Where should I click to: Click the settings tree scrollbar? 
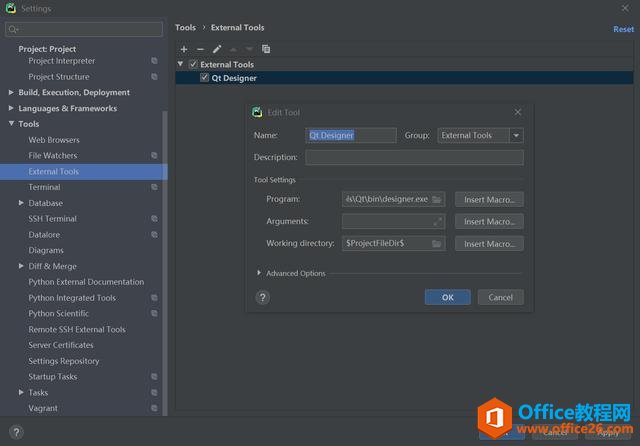[x=165, y=263]
